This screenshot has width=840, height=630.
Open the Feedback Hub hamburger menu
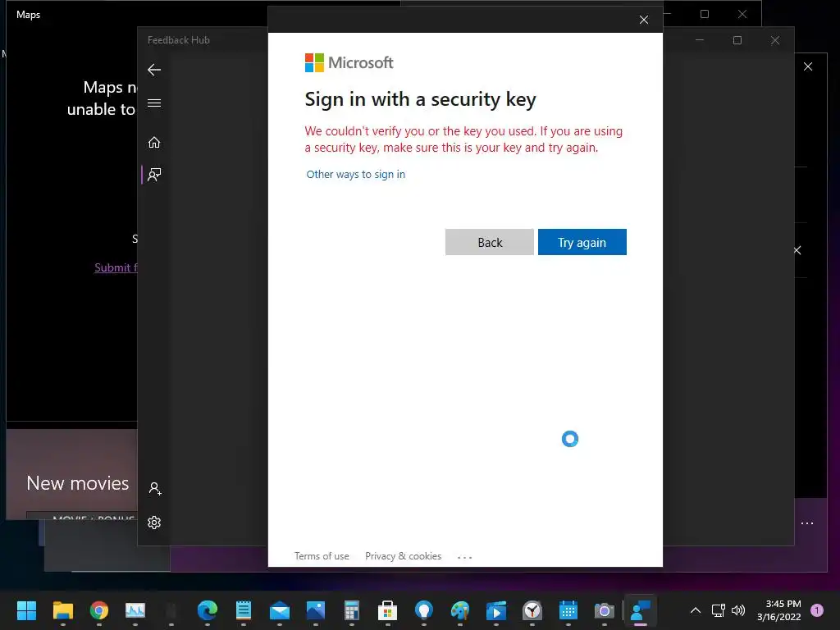tap(154, 103)
